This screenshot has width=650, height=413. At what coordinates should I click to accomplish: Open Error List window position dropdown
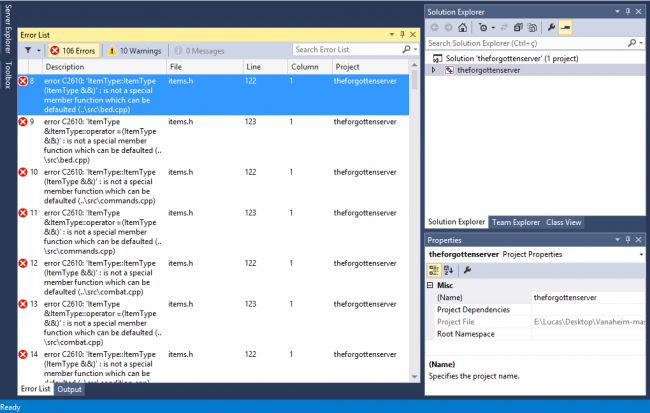click(392, 34)
